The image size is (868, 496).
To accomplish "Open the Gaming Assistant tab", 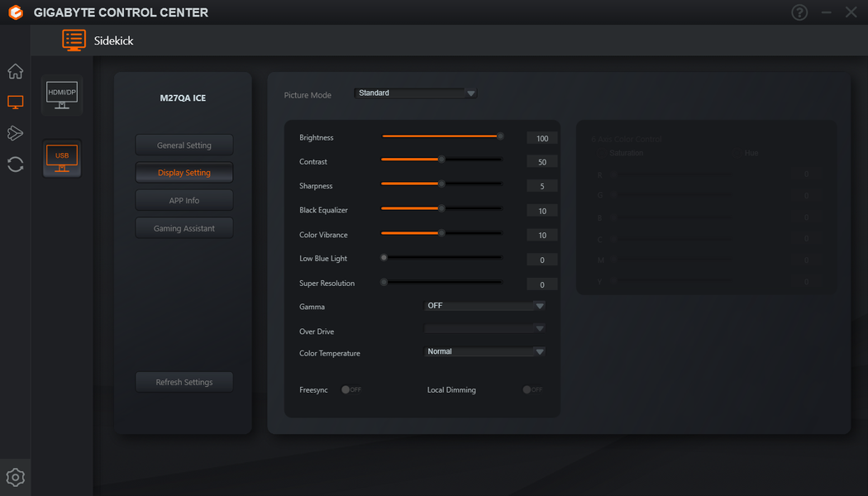I will coord(184,228).
